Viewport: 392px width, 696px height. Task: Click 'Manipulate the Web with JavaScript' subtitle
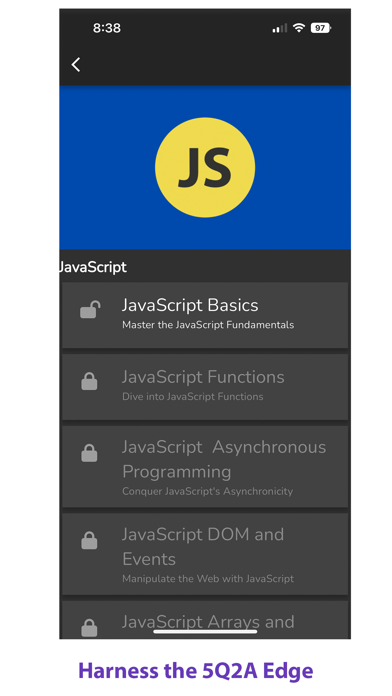click(x=208, y=579)
